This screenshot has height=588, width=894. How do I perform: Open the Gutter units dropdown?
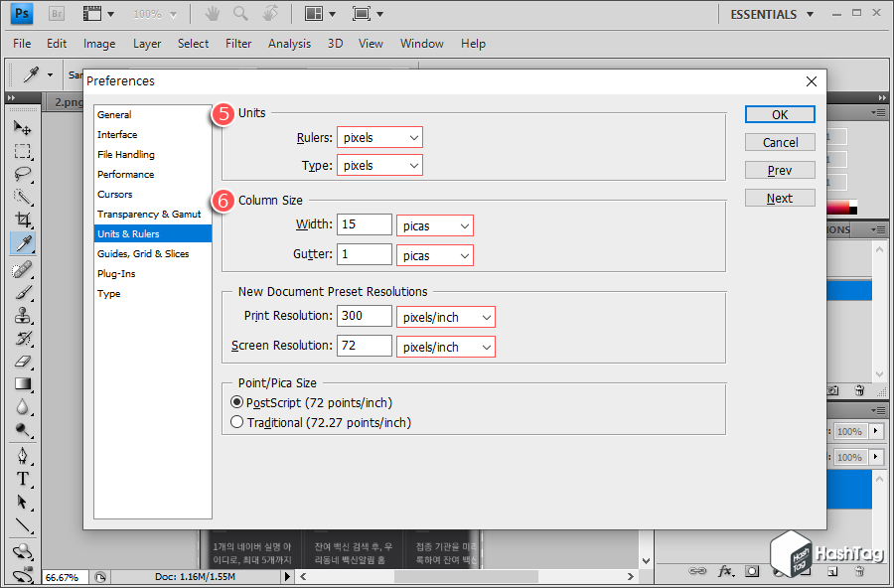click(435, 255)
